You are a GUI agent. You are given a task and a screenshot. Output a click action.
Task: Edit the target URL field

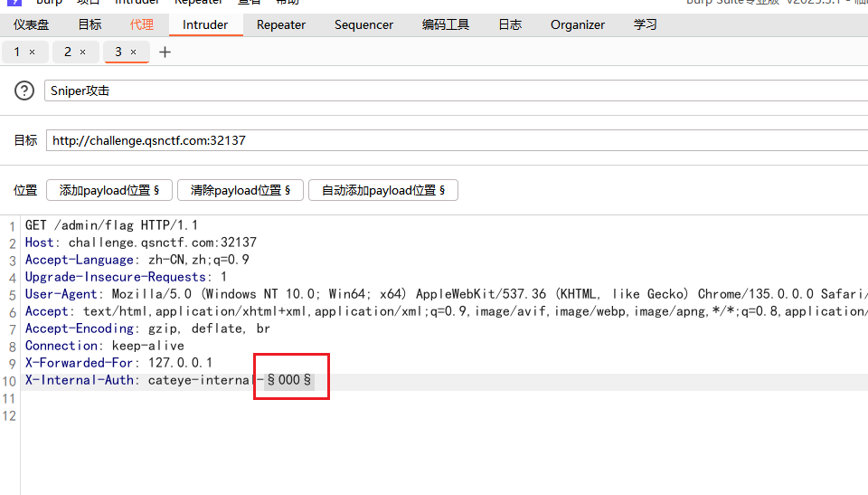coord(457,140)
